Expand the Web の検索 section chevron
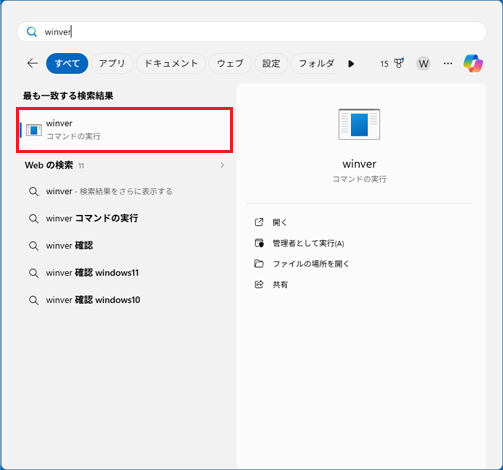Screen dimensions: 503x470 tap(222, 165)
